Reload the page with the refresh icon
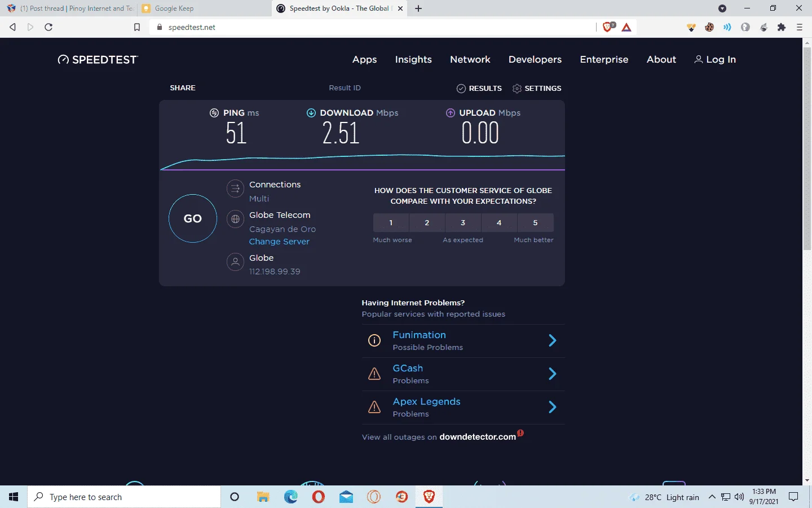Viewport: 812px width, 508px height. coord(48,27)
